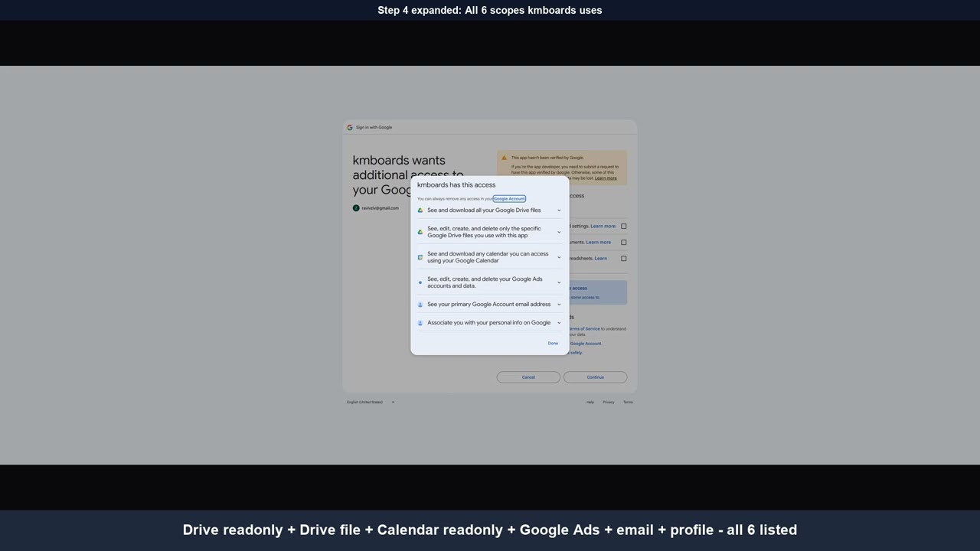Click the Drive icon beside 'See, edit, create, and delete only the specific' row
Viewport: 980px width, 551px height.
420,232
